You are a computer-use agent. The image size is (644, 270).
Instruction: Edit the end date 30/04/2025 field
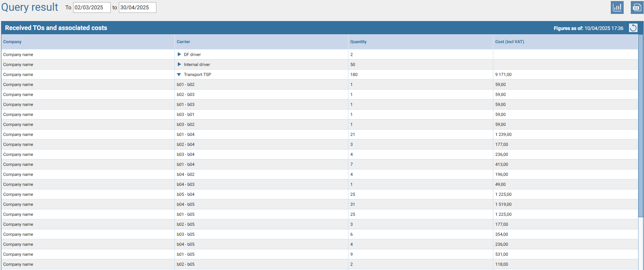tap(137, 7)
